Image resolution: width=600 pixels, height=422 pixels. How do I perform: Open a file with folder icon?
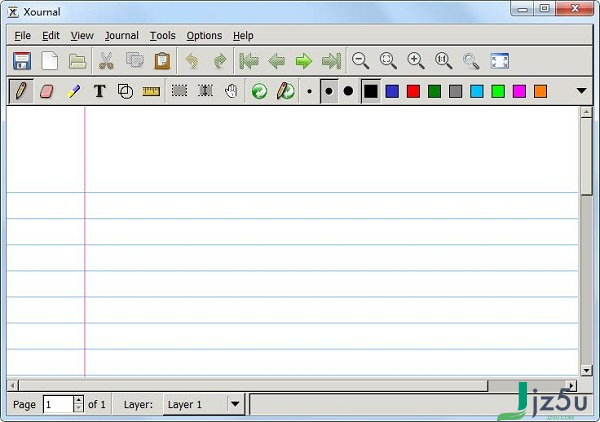point(77,61)
